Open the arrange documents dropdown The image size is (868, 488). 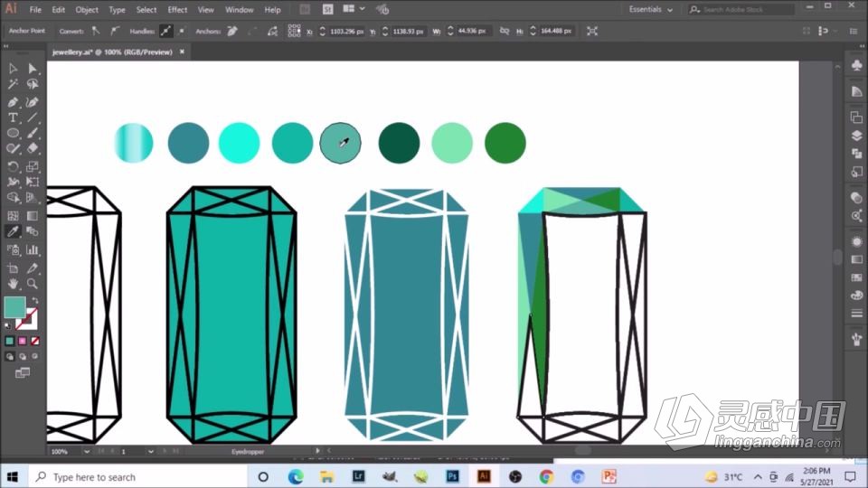pos(354,9)
